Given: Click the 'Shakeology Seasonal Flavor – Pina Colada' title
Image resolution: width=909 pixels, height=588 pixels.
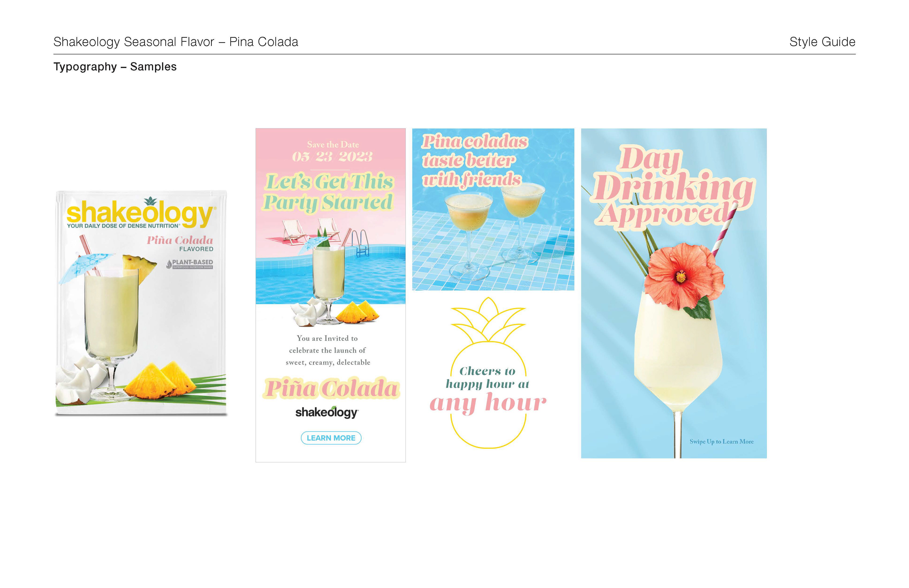Looking at the screenshot, I should click(x=176, y=42).
